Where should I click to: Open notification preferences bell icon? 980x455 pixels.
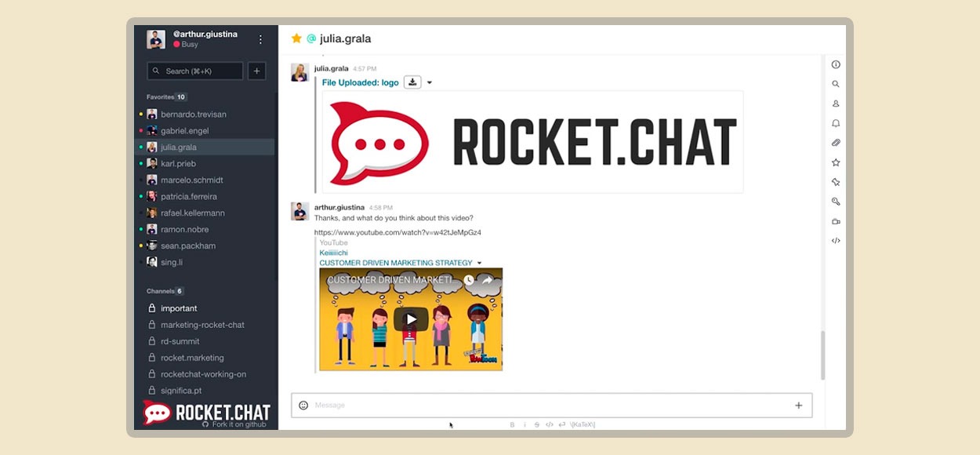coord(836,123)
